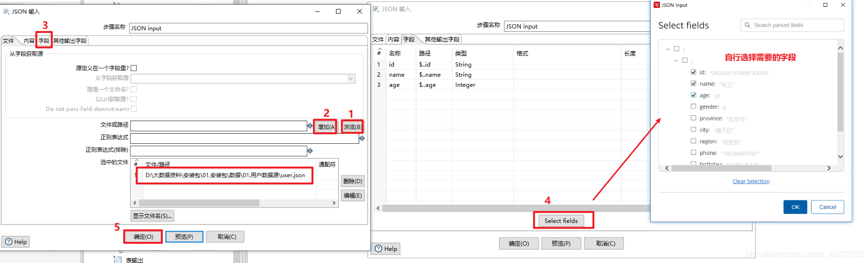Click scroll-left arrow in 选中的文件 table
868x263 pixels.
click(135, 203)
